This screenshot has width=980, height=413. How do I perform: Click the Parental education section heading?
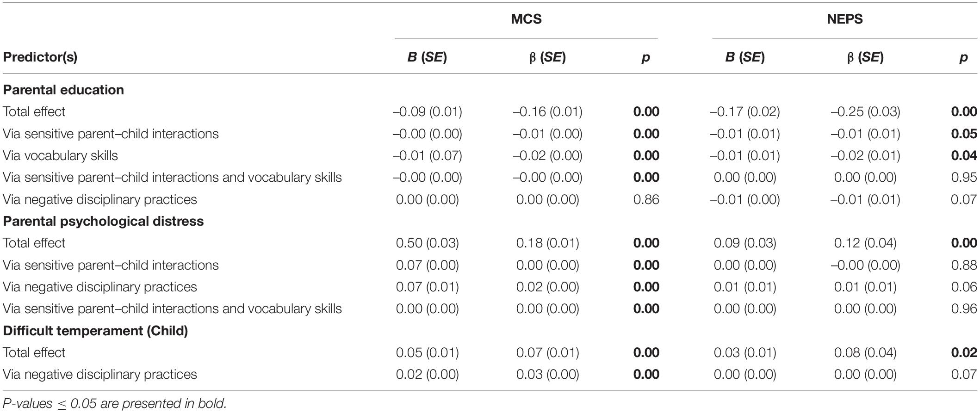(x=63, y=90)
